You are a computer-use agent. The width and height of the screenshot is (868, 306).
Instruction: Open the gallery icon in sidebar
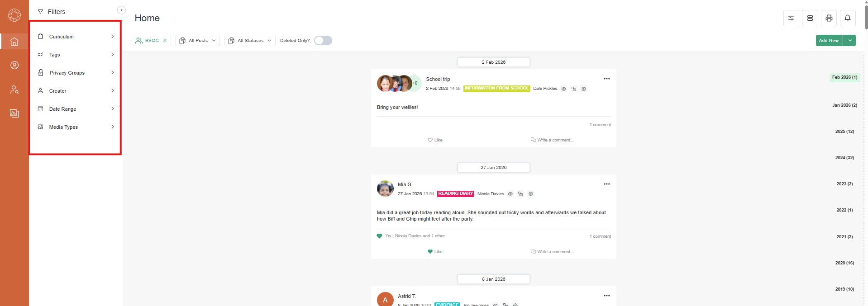[14, 113]
